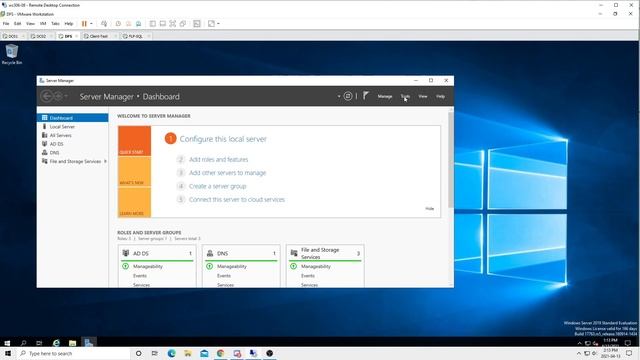Open the VMware Tabs menu
Viewport: 640px width, 360px height.
tap(55, 24)
